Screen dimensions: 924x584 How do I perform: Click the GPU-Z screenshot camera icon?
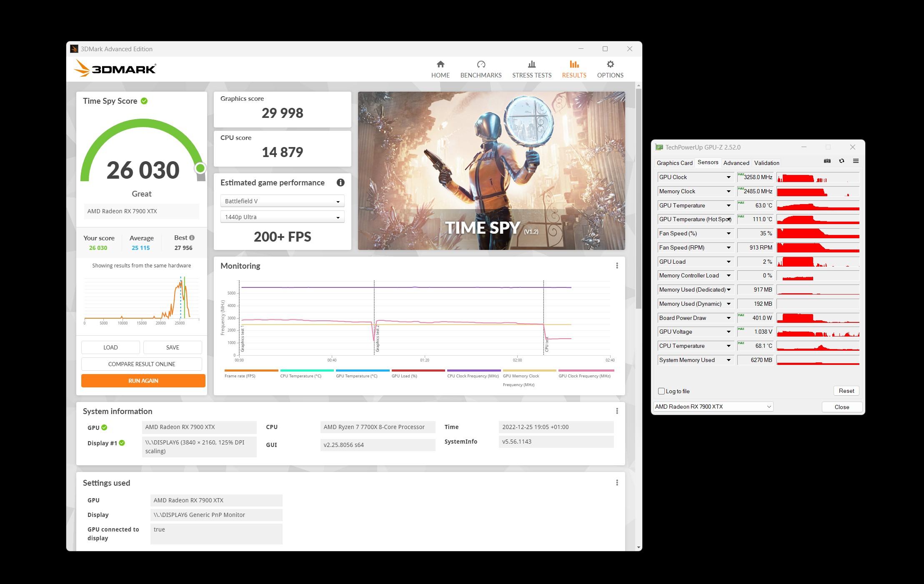827,161
